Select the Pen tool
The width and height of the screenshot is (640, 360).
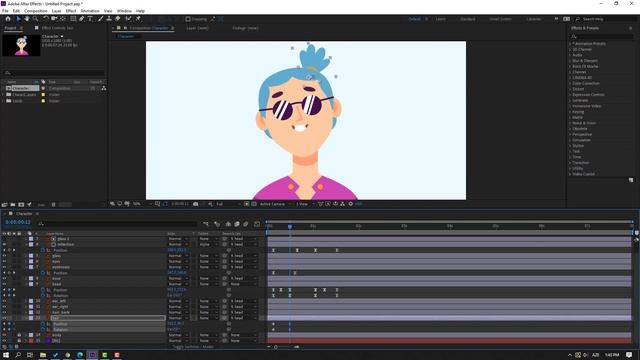pyautogui.click(x=82, y=19)
